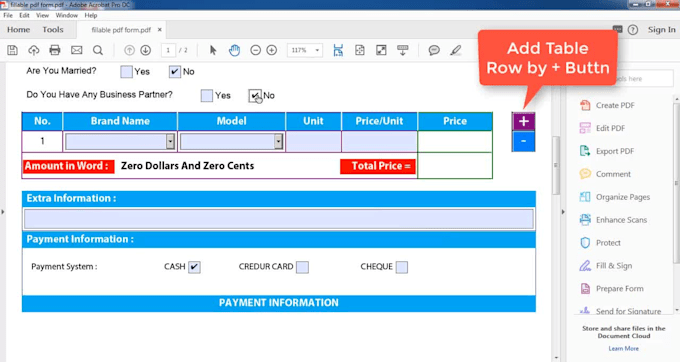Image resolution: width=680 pixels, height=362 pixels.
Task: Add table row with purple plus button
Action: click(523, 121)
